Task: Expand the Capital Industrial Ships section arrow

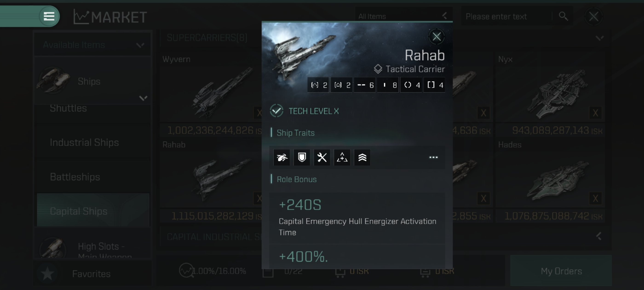Action: (x=599, y=236)
